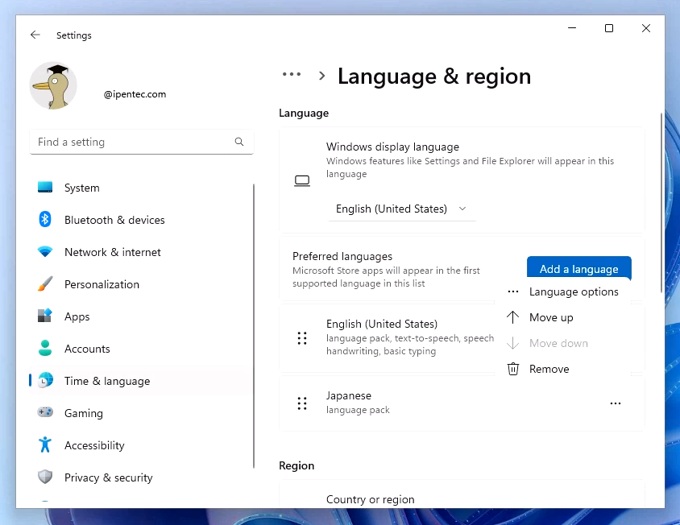Click the System monitor icon
This screenshot has height=525, width=680.
(45, 187)
